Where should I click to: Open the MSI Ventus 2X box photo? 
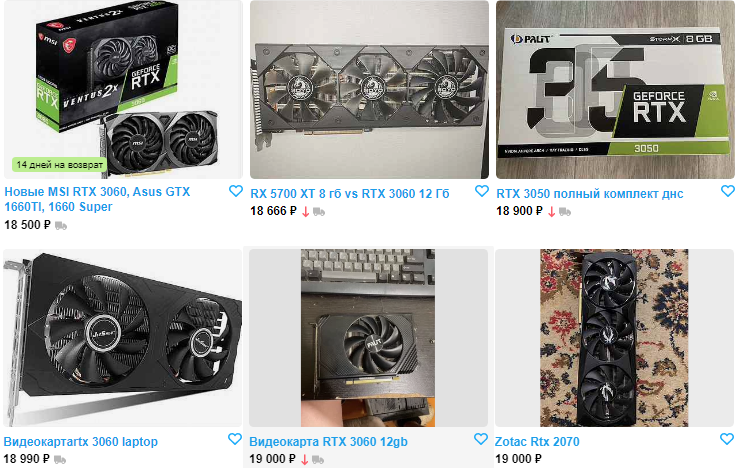click(x=123, y=89)
